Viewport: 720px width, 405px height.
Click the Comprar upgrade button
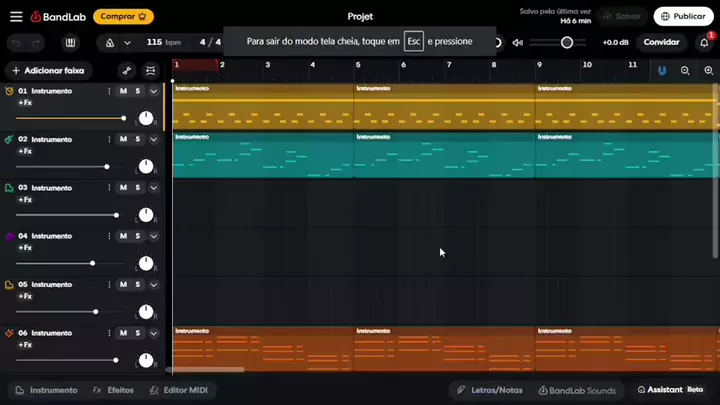tap(123, 17)
